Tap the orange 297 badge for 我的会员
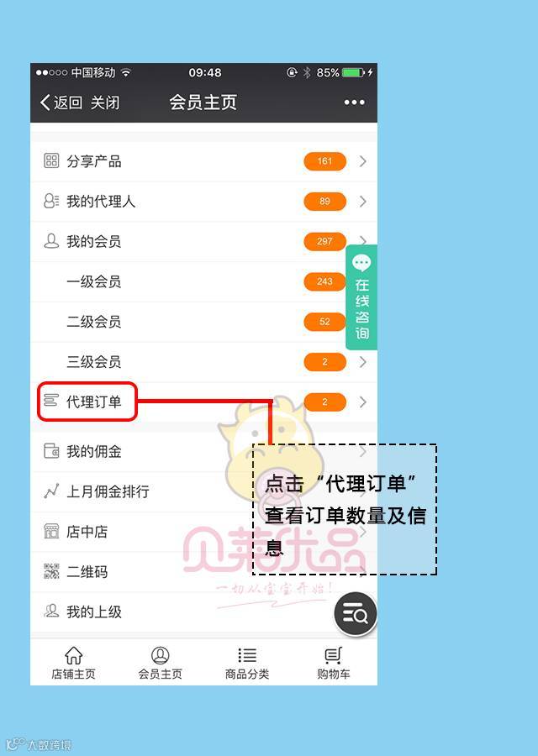Image resolution: width=538 pixels, height=756 pixels. 324,241
